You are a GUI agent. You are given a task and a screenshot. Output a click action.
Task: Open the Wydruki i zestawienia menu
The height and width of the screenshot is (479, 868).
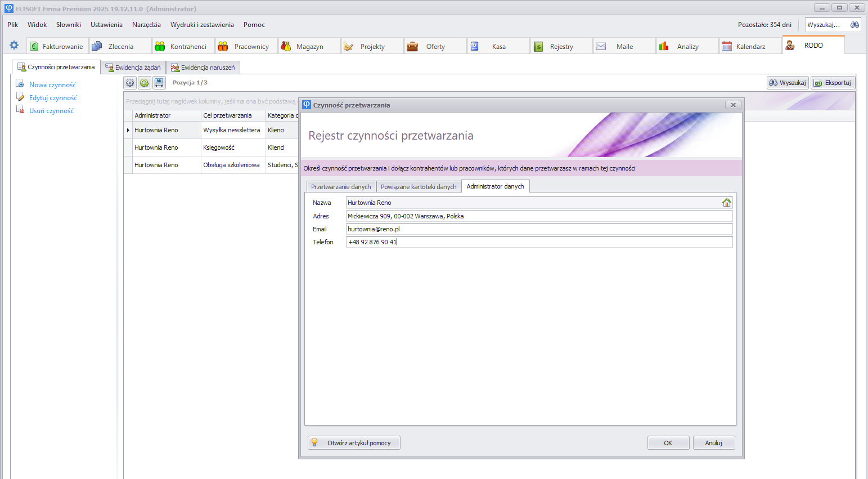(202, 25)
